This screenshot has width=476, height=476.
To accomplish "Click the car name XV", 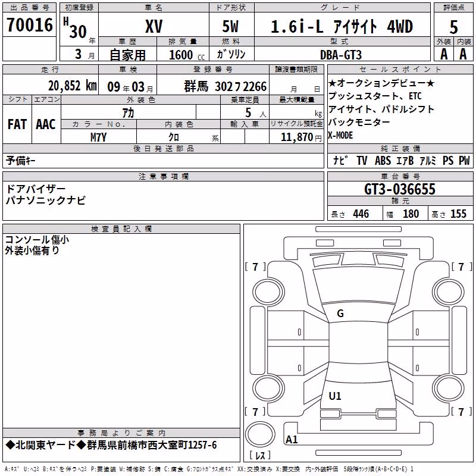I will tap(154, 26).
